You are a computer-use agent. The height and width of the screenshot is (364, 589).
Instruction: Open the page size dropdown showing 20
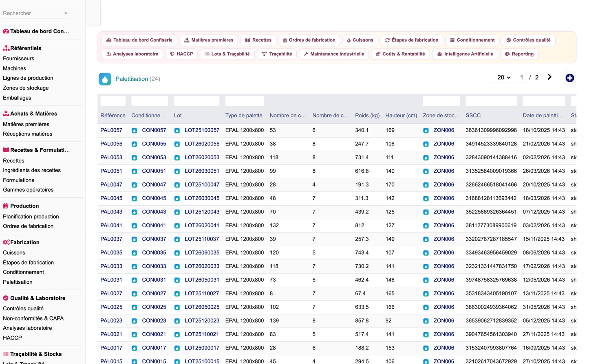(501, 77)
